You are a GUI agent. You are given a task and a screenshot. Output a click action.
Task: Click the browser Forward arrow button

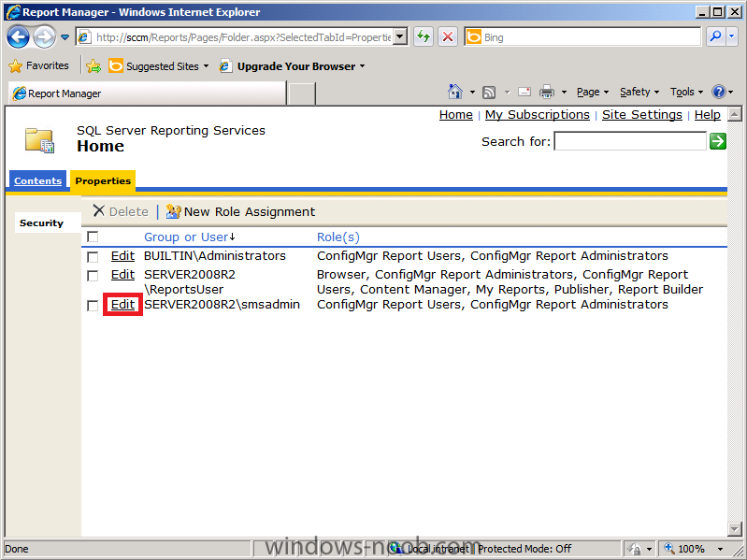(44, 37)
